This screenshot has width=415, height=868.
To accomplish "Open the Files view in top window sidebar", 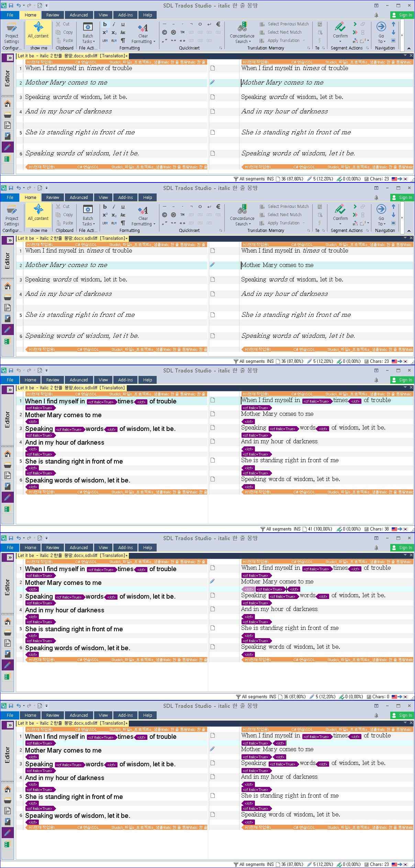I will (8, 125).
